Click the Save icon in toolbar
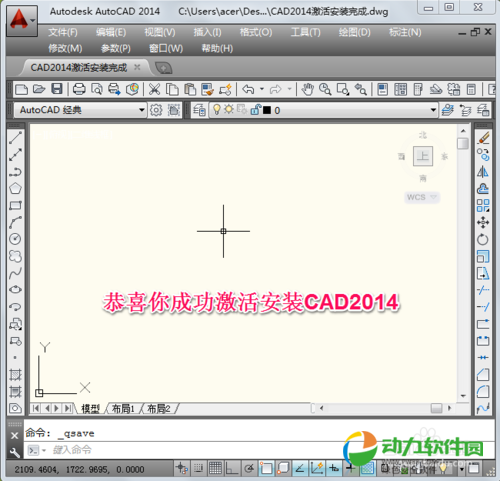Image resolution: width=500 pixels, height=481 pixels. point(57,89)
